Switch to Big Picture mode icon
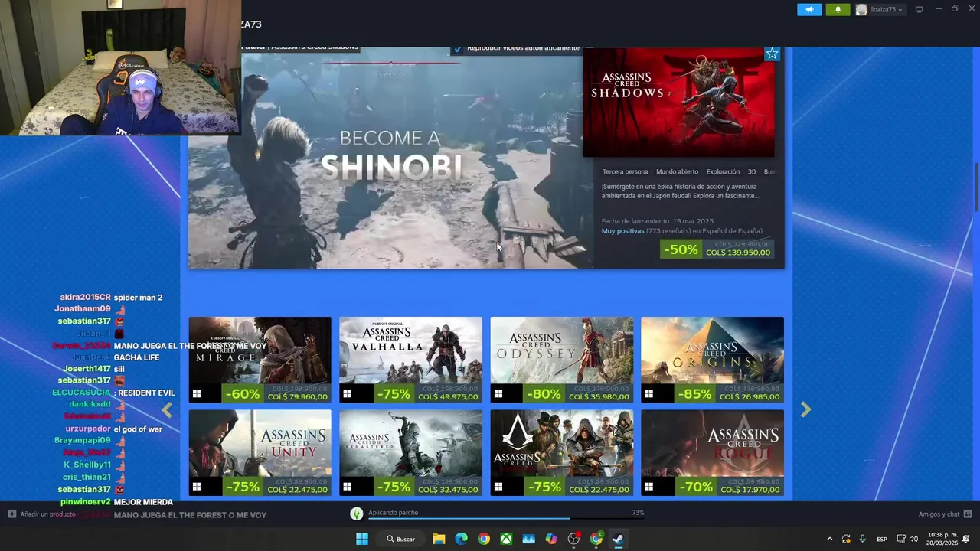Image resolution: width=980 pixels, height=551 pixels. (920, 9)
